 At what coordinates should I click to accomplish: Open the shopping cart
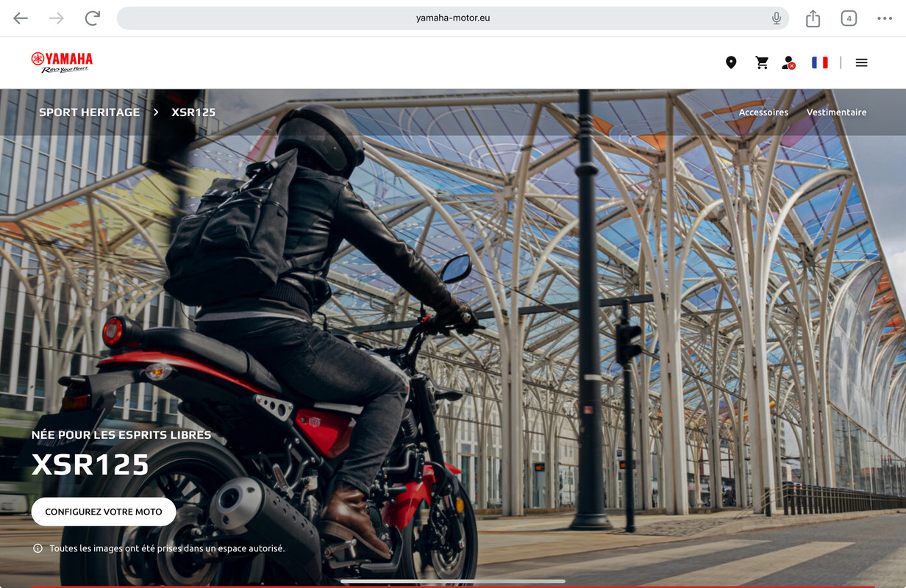[x=762, y=62]
